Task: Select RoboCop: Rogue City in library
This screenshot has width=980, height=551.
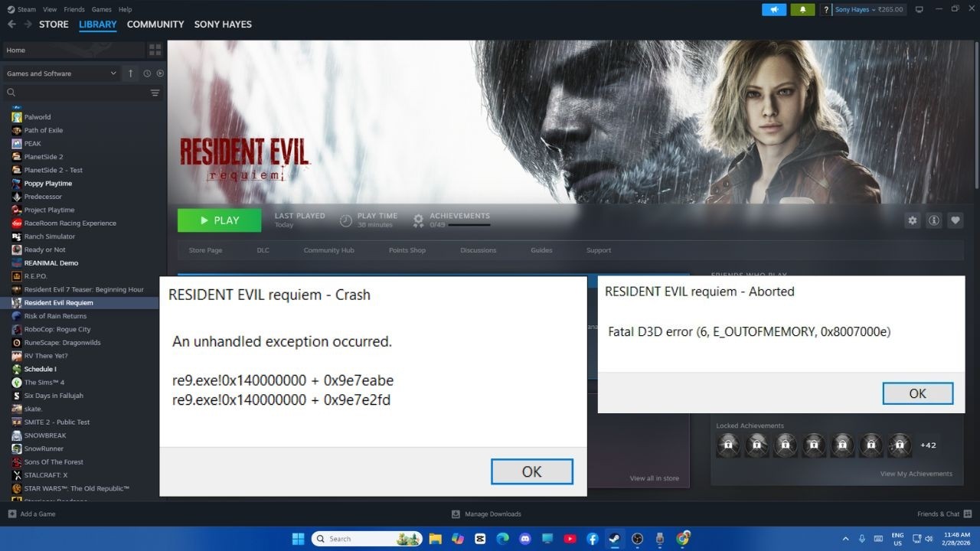Action: 57,329
